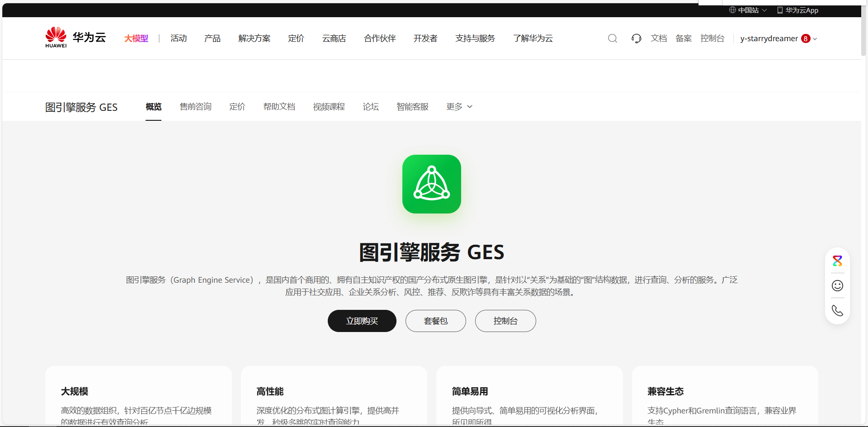
Task: Expand the y-starrydreamer account menu
Action: click(778, 38)
